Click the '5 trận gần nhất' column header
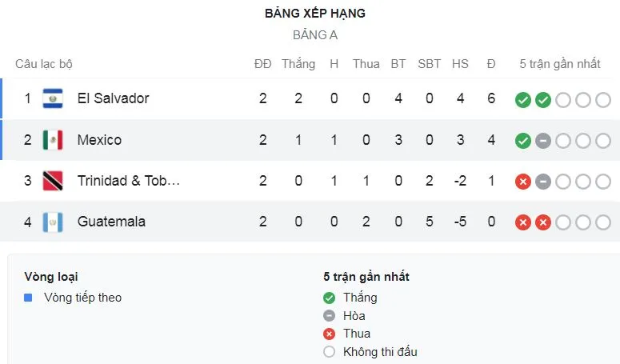This screenshot has height=364, width=620. click(560, 64)
